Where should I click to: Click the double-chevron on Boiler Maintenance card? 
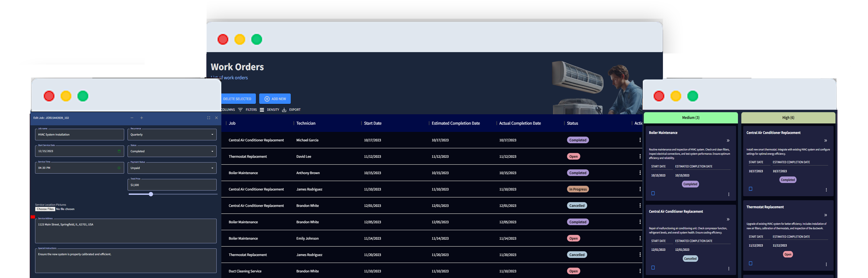point(728,141)
